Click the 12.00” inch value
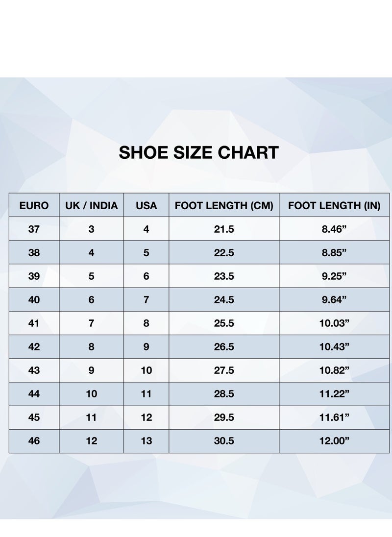Viewport: 392px width, 537px height. tap(334, 441)
